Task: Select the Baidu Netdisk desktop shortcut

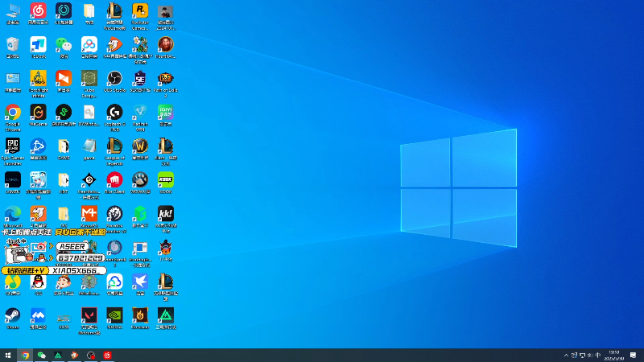Action: coord(89,47)
